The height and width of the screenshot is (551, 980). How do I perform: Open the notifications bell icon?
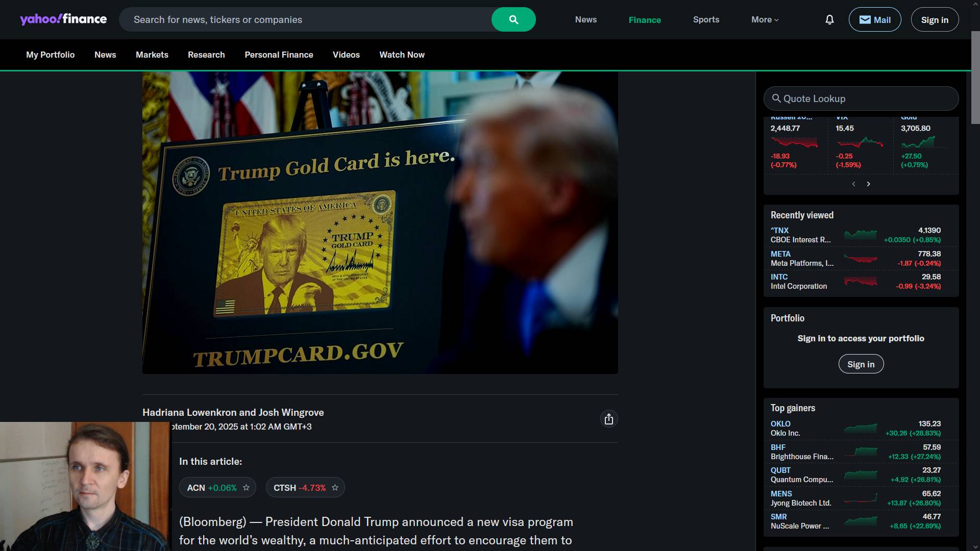[829, 20]
